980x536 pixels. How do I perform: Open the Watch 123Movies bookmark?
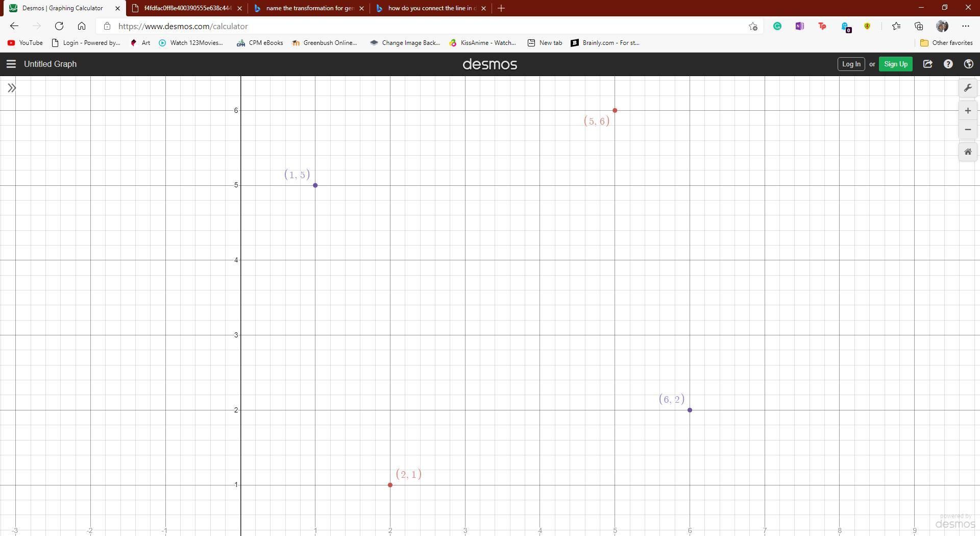[x=191, y=43]
